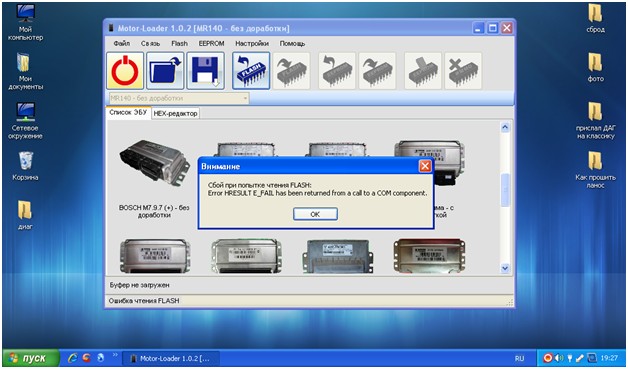Viewport: 628px width, 369px height.
Task: Open the EEPROM menu
Action: pyautogui.click(x=211, y=43)
